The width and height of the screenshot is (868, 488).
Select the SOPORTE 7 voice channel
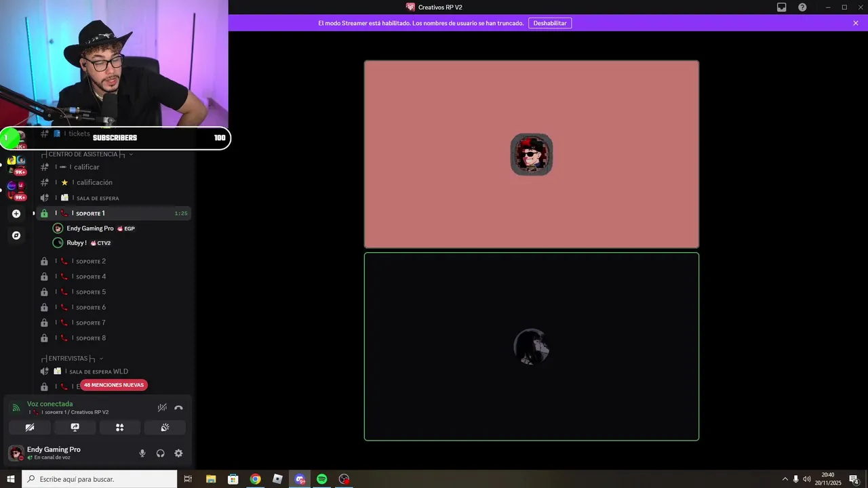tap(113, 323)
